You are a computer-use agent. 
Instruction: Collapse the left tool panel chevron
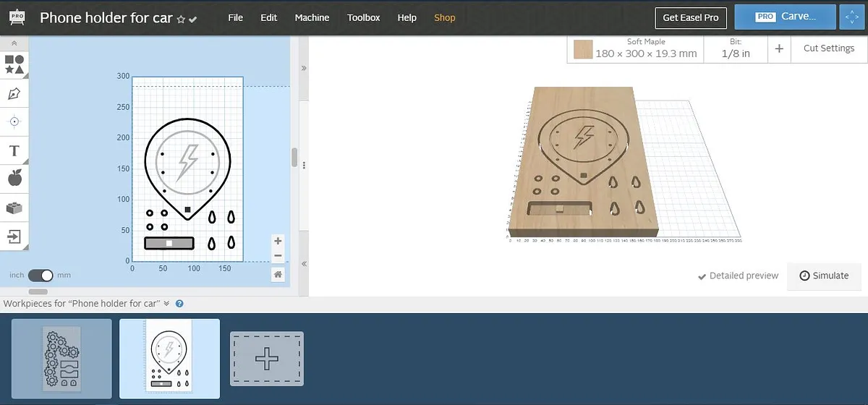[14, 43]
